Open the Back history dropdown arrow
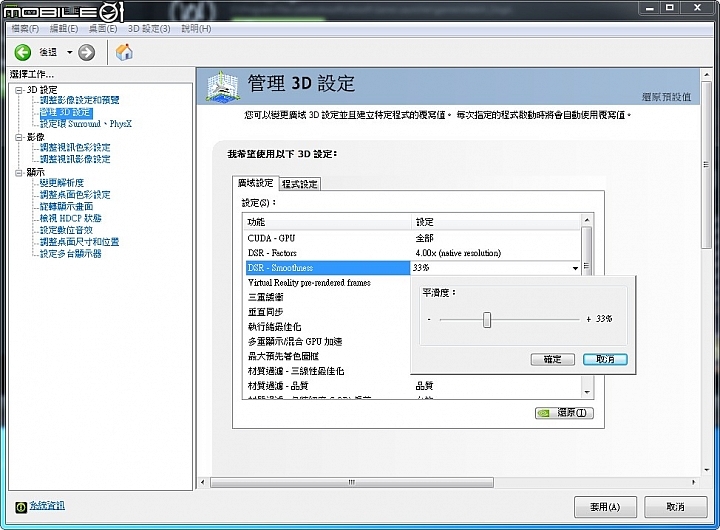 point(69,52)
